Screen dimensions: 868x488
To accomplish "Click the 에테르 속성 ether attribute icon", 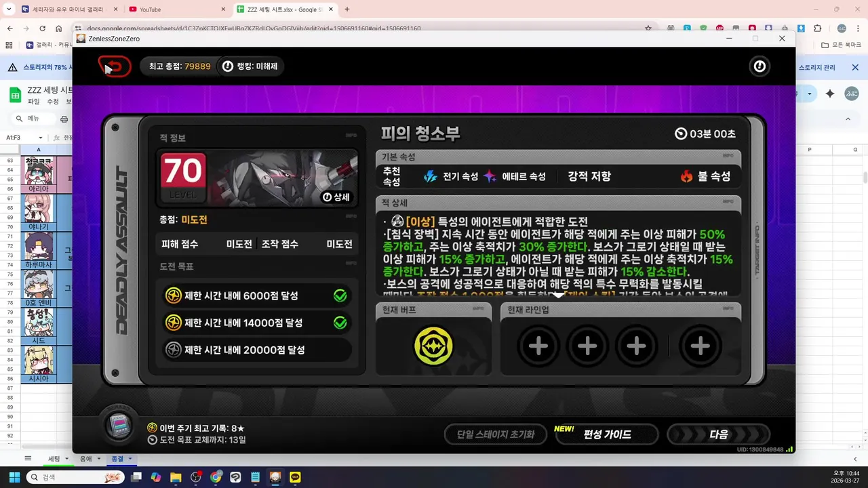I will pyautogui.click(x=490, y=176).
